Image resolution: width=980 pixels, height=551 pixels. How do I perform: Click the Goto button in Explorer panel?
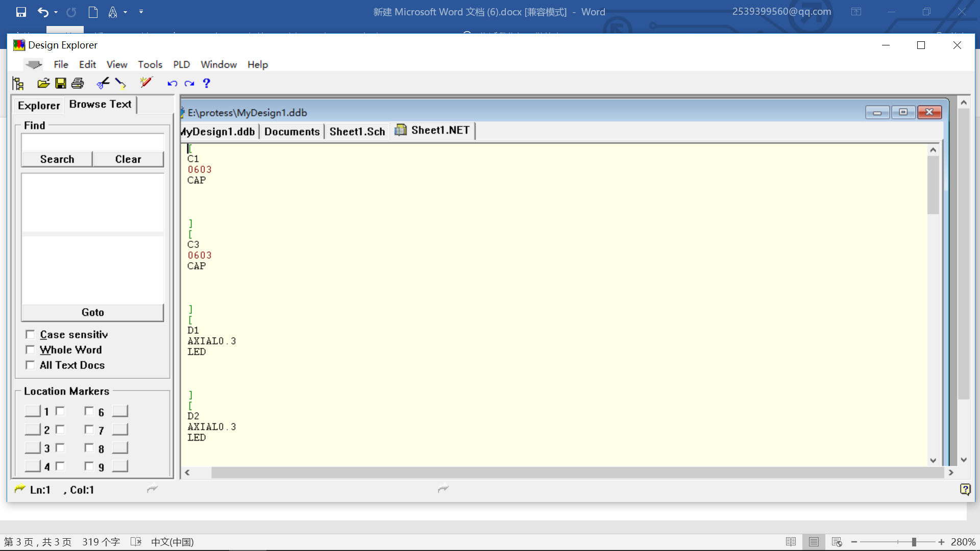point(92,312)
